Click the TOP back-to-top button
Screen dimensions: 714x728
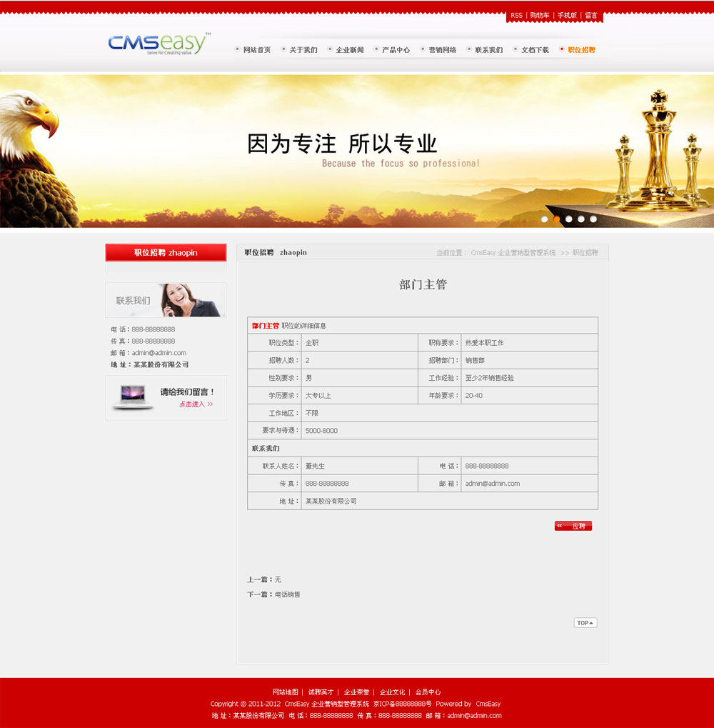(x=585, y=623)
